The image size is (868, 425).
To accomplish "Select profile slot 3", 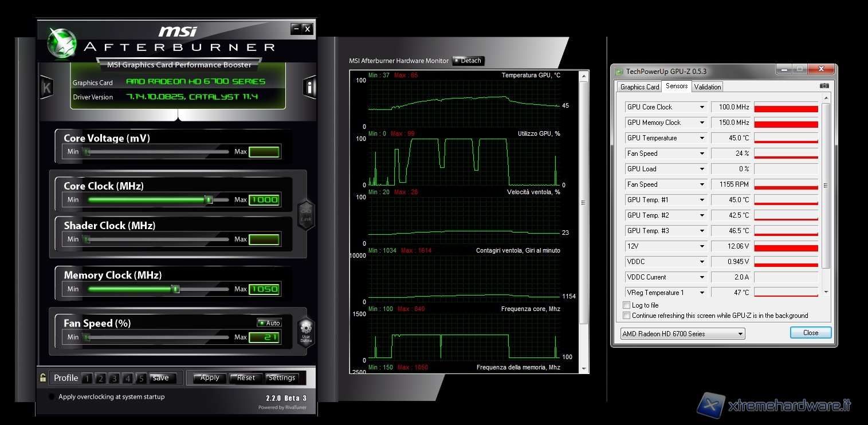I will coord(114,378).
